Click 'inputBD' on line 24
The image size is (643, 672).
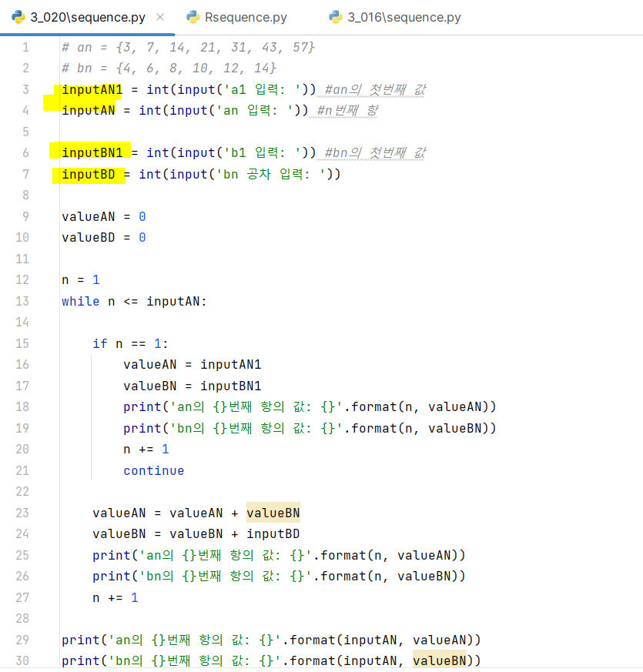(x=273, y=534)
